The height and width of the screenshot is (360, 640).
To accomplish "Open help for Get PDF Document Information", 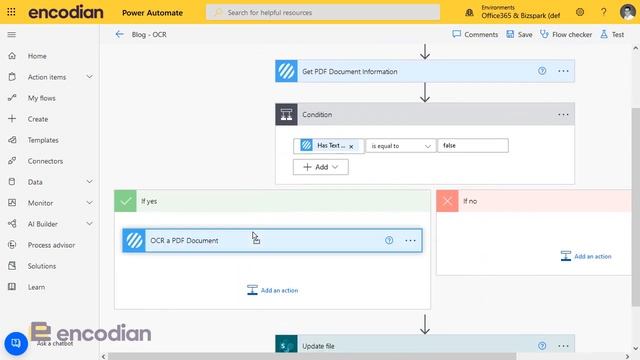I will coord(542,71).
